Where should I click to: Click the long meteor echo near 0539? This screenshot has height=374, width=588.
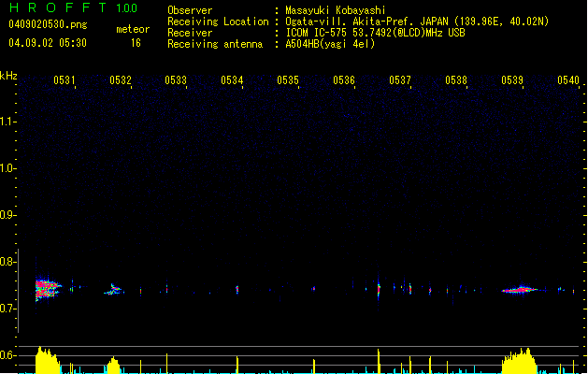coord(520,290)
